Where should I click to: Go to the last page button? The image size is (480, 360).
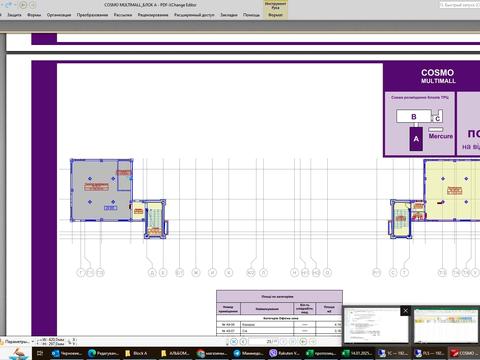[293, 342]
